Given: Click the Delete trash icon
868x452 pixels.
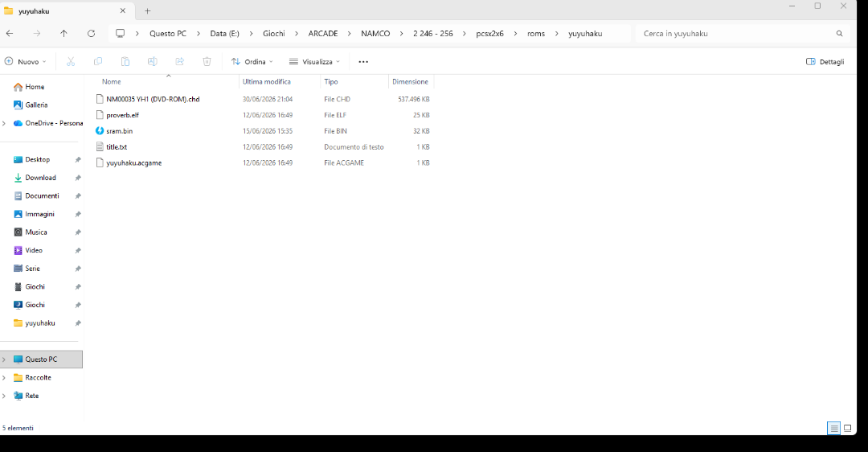Looking at the screenshot, I should [x=207, y=61].
